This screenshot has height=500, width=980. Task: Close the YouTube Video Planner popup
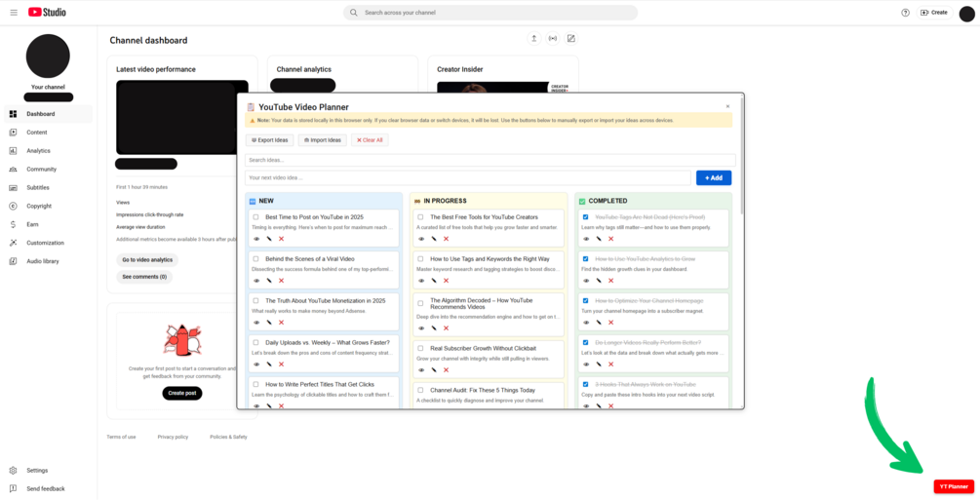click(x=727, y=107)
